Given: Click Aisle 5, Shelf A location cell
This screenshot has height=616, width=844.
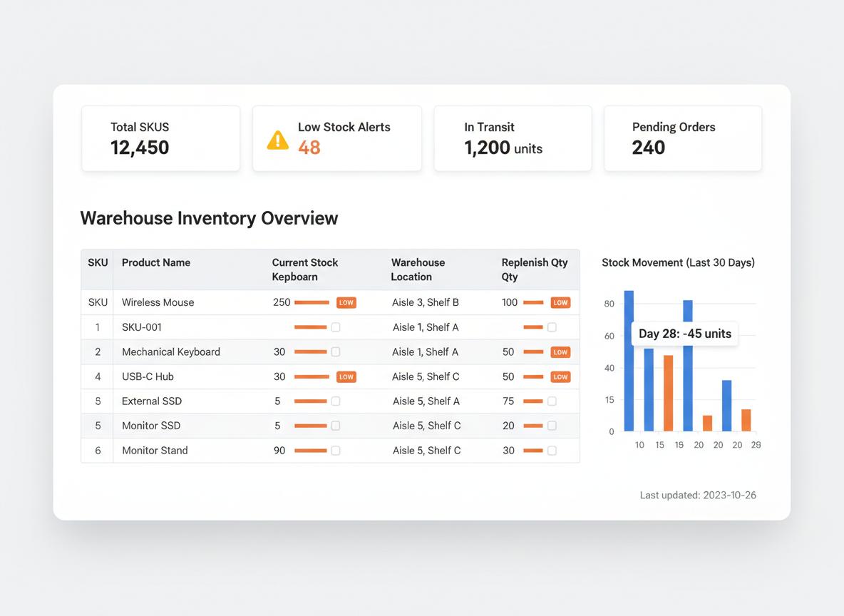Looking at the screenshot, I should pos(426,401).
